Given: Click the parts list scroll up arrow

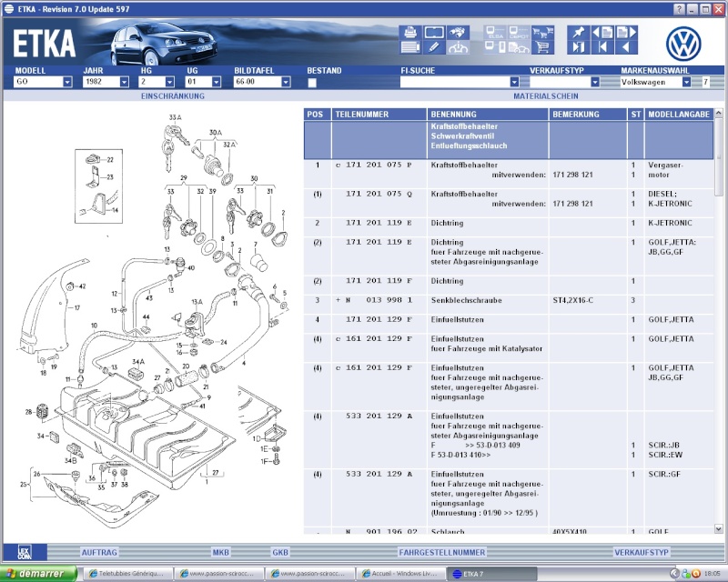Looking at the screenshot, I should point(719,113).
